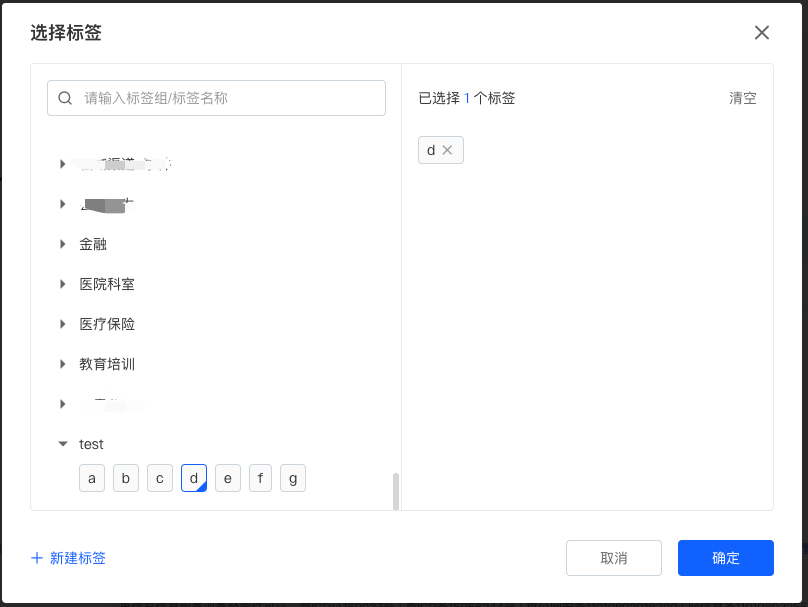Expand the 教育培训 tag group
Screen dimensions: 808x607
pyautogui.click(x=63, y=364)
